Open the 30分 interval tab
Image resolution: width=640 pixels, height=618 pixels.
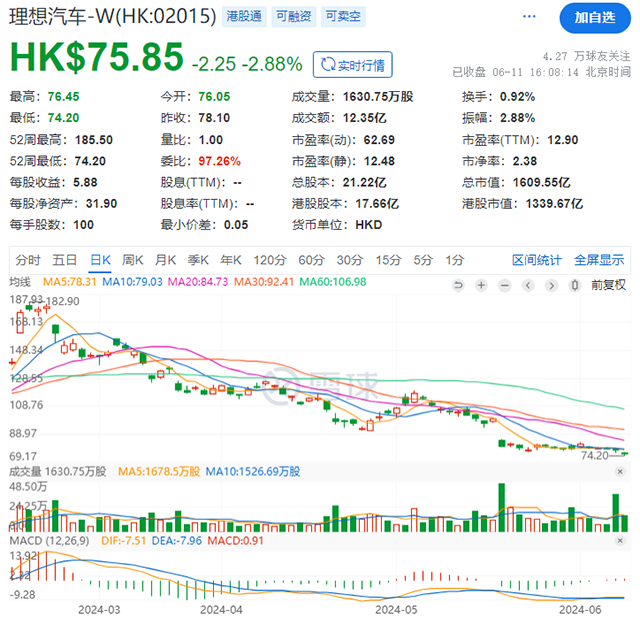[x=350, y=260]
